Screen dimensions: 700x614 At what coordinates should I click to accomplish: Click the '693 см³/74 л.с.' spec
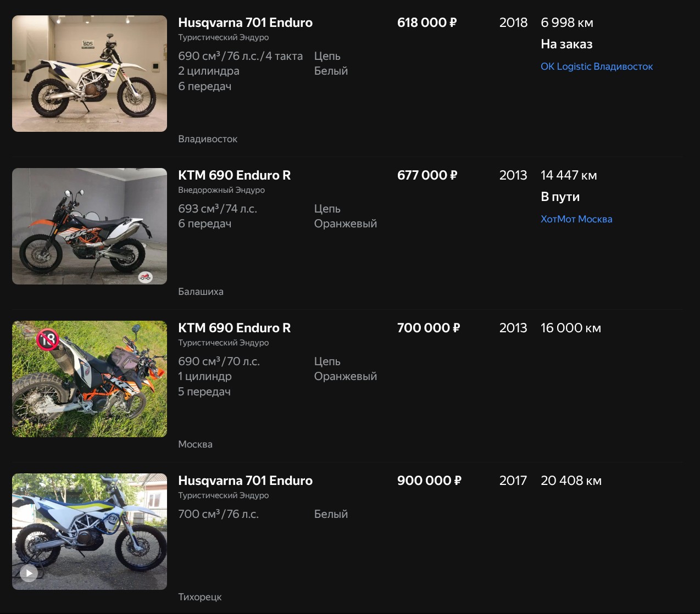(x=218, y=209)
